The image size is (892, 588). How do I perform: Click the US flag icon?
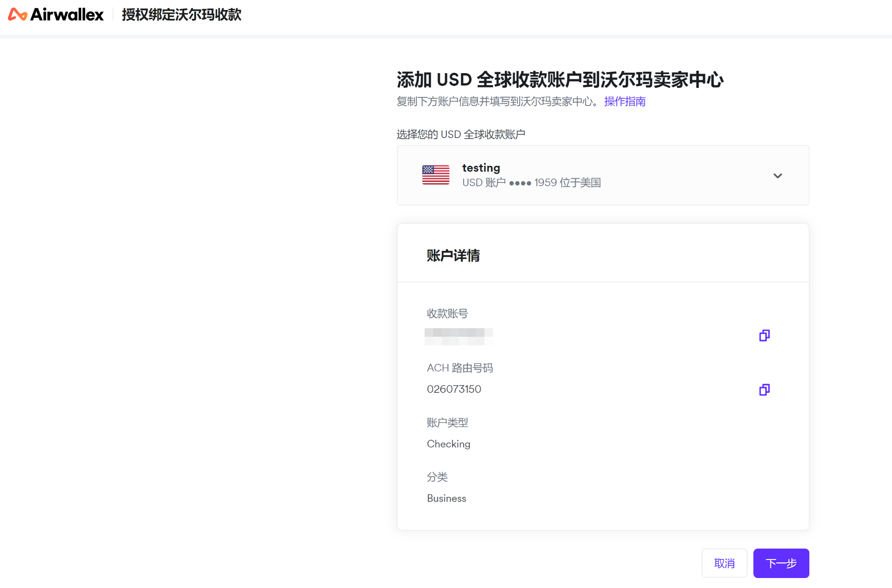(436, 175)
